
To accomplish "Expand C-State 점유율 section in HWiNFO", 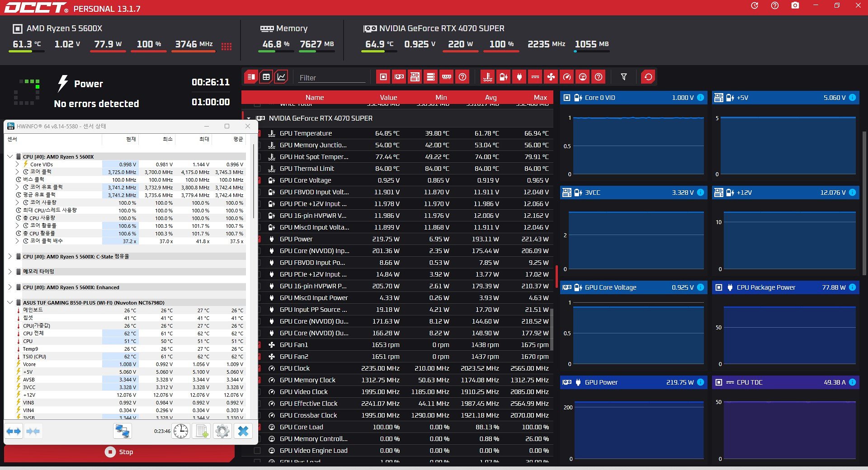I will pyautogui.click(x=10, y=256).
